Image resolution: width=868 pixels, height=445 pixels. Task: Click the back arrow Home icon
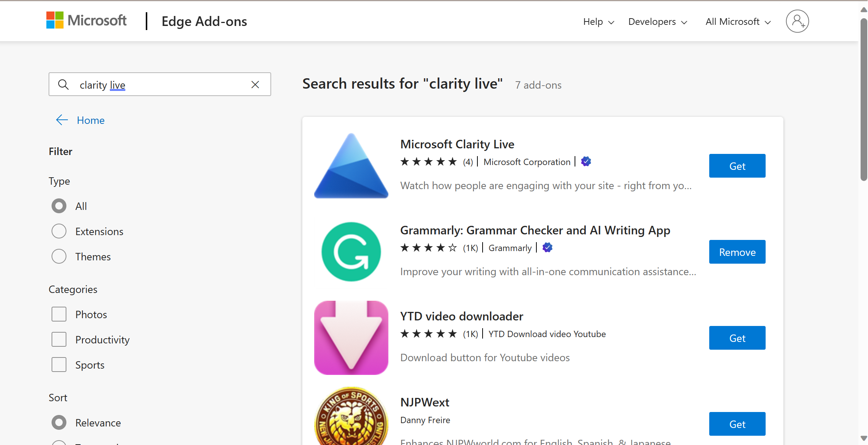click(x=61, y=120)
